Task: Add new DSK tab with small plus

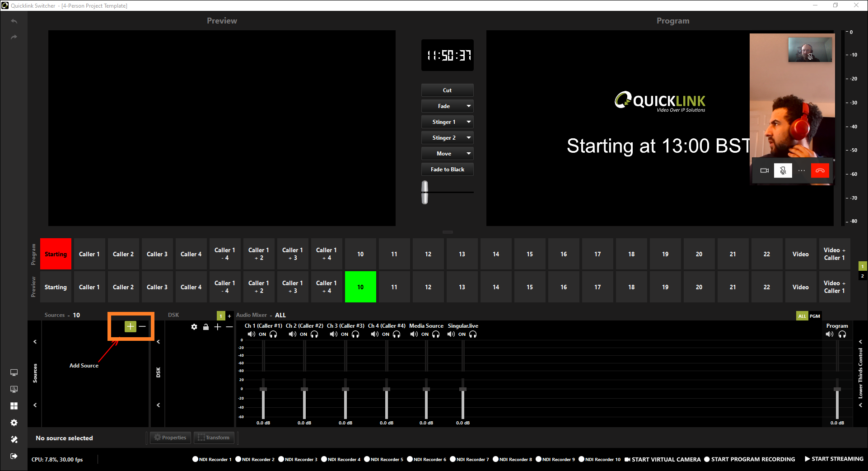Action: (229, 316)
